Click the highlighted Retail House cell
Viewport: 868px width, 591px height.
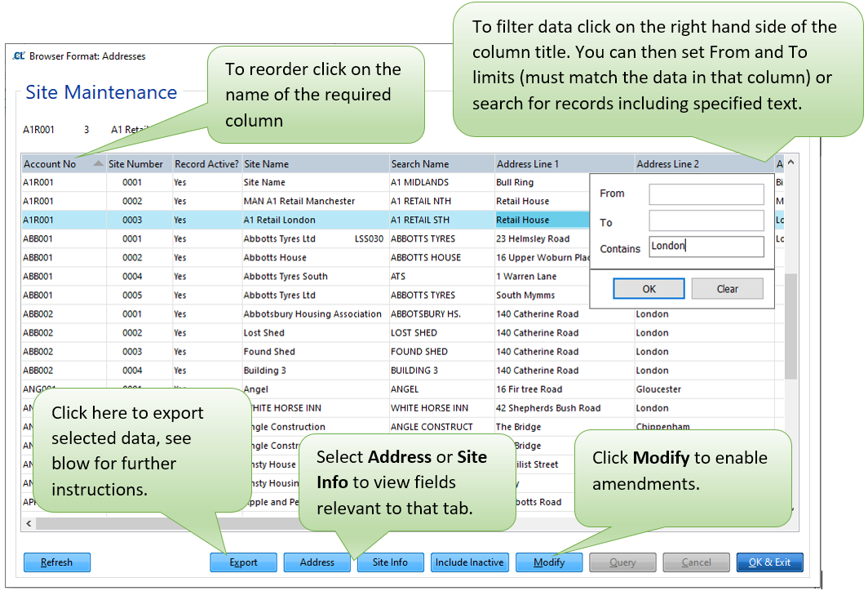[542, 220]
